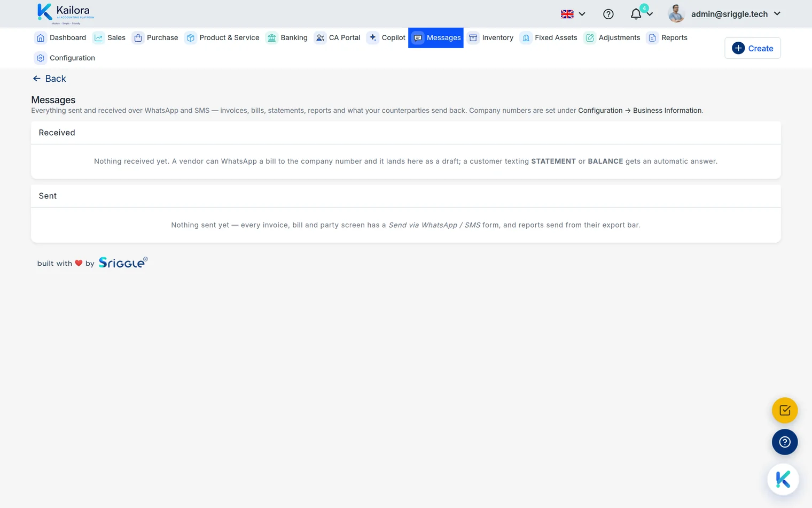
Task: Click the Kailora logo
Action: pos(65,14)
